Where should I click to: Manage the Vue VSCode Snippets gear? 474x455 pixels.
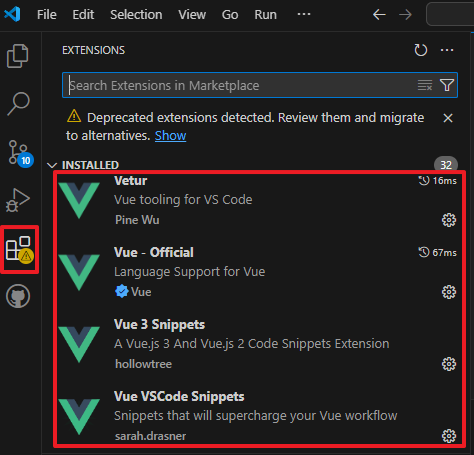pyautogui.click(x=449, y=436)
